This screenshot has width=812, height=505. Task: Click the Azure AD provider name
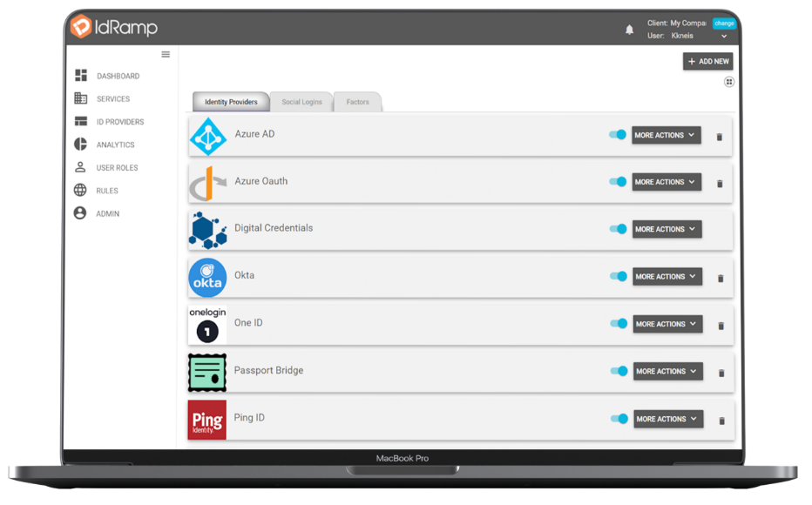pyautogui.click(x=254, y=134)
